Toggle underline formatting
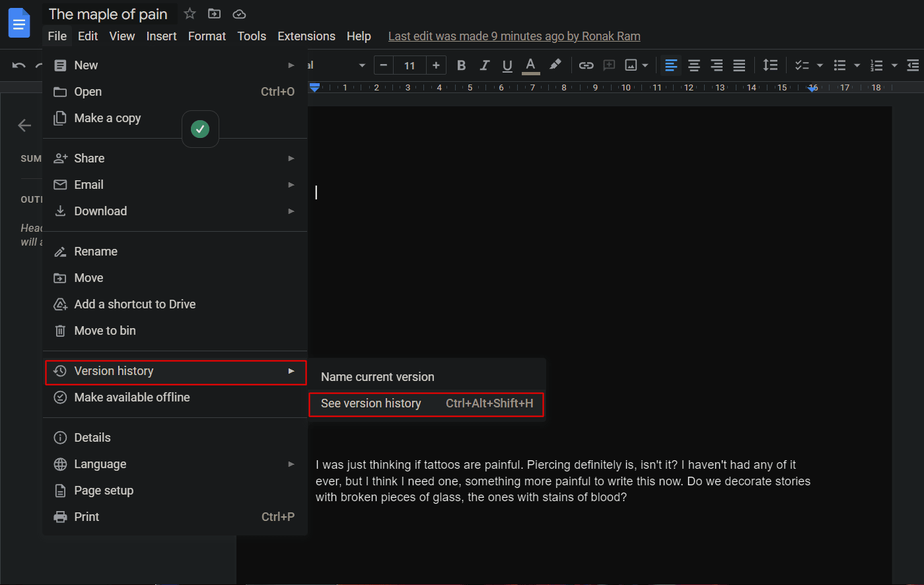 click(x=507, y=65)
